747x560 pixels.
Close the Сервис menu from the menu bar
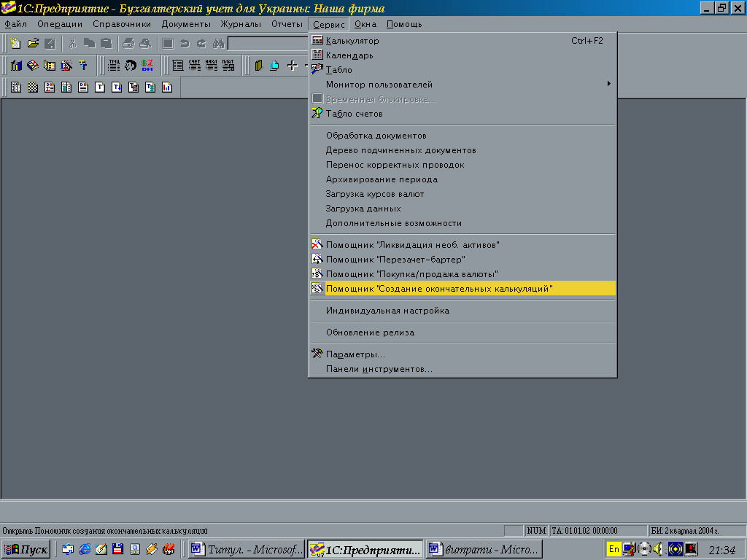(x=329, y=24)
